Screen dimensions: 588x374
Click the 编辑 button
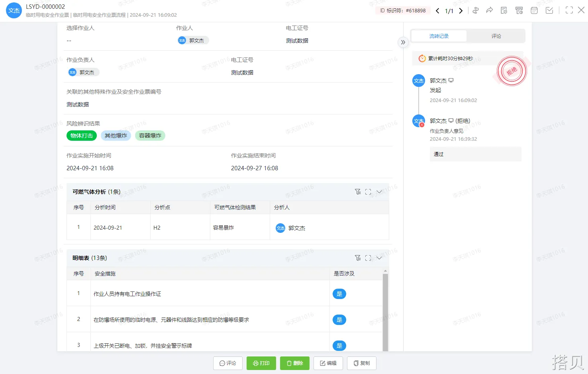[328, 363]
